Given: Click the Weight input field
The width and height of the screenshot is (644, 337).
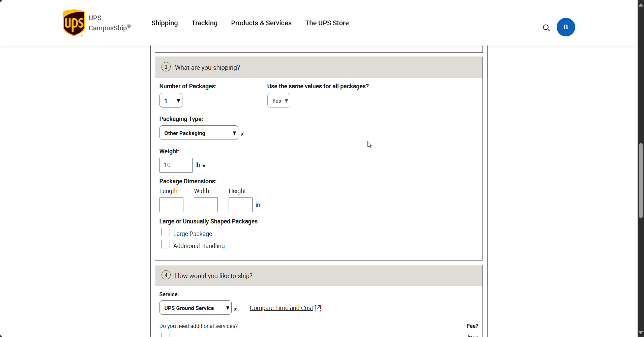Looking at the screenshot, I should click(x=176, y=165).
